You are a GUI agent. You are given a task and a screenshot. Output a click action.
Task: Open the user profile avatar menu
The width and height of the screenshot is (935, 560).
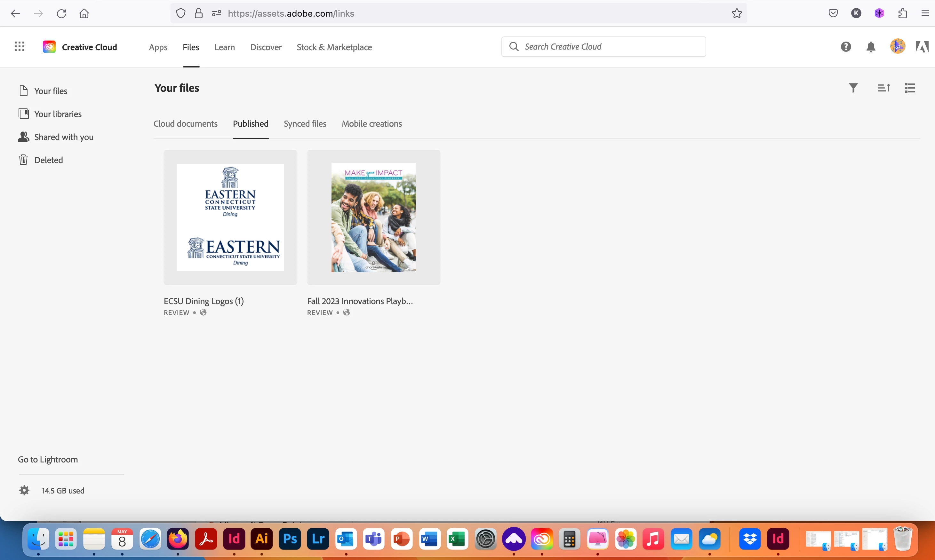897,47
